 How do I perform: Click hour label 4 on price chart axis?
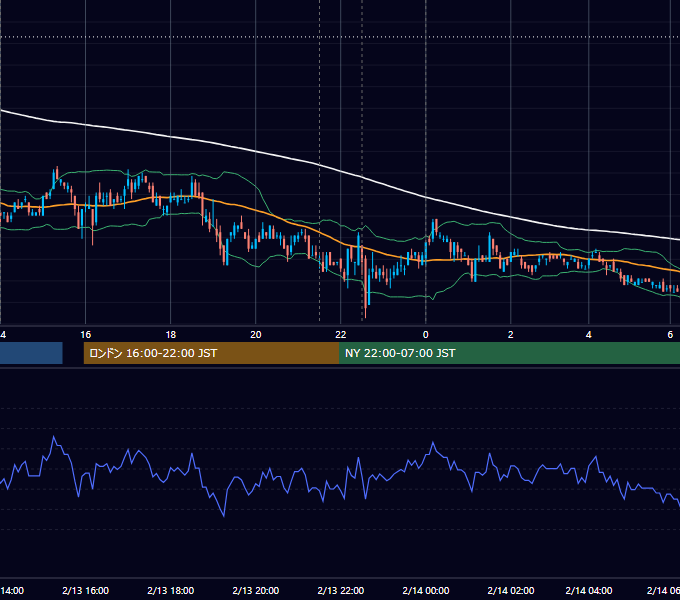pyautogui.click(x=588, y=335)
